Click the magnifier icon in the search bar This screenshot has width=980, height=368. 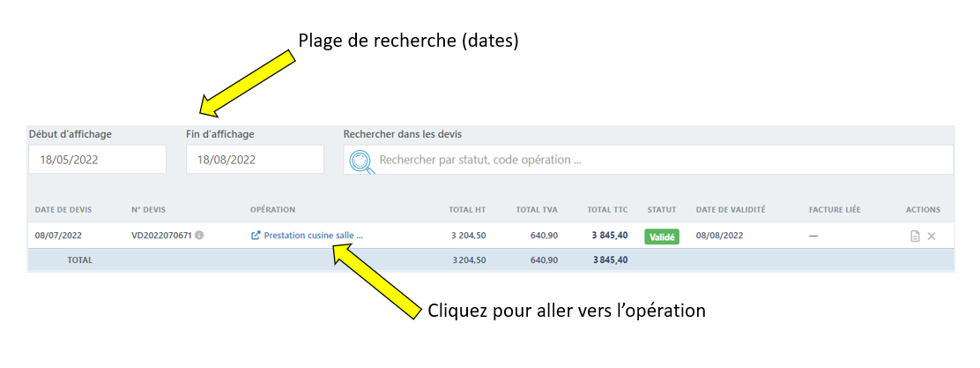(361, 161)
